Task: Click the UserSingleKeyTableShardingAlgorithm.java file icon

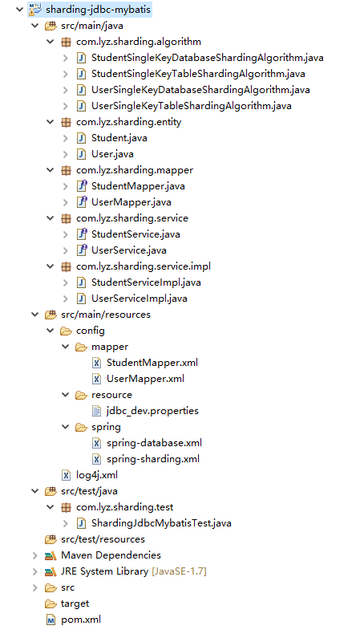Action: point(81,106)
